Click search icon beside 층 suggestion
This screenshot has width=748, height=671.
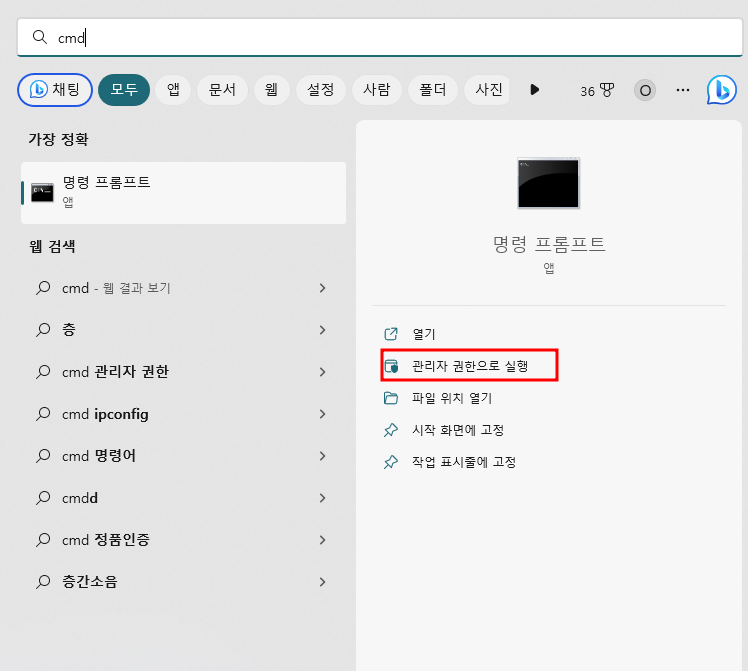point(43,330)
